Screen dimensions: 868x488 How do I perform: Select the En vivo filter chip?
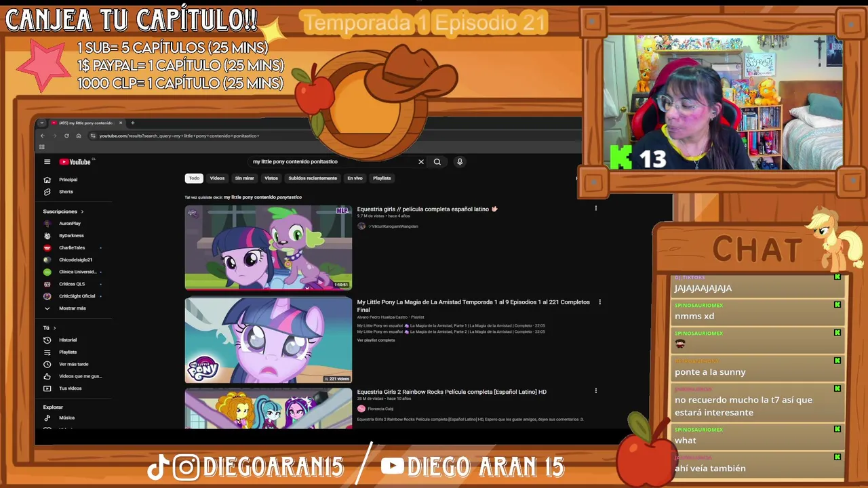tap(355, 178)
